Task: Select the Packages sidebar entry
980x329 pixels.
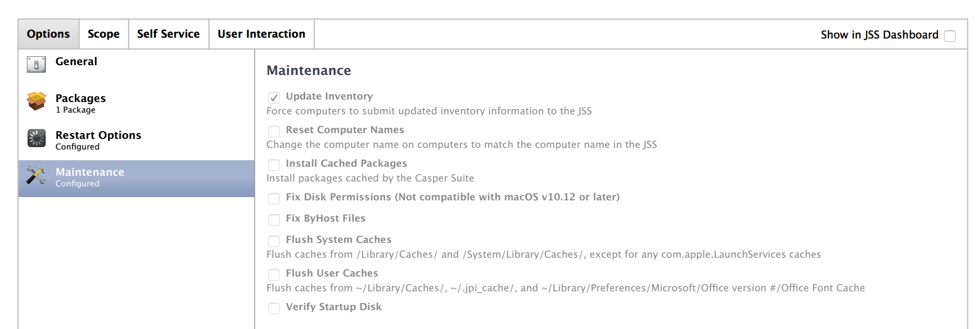Action: [x=136, y=104]
